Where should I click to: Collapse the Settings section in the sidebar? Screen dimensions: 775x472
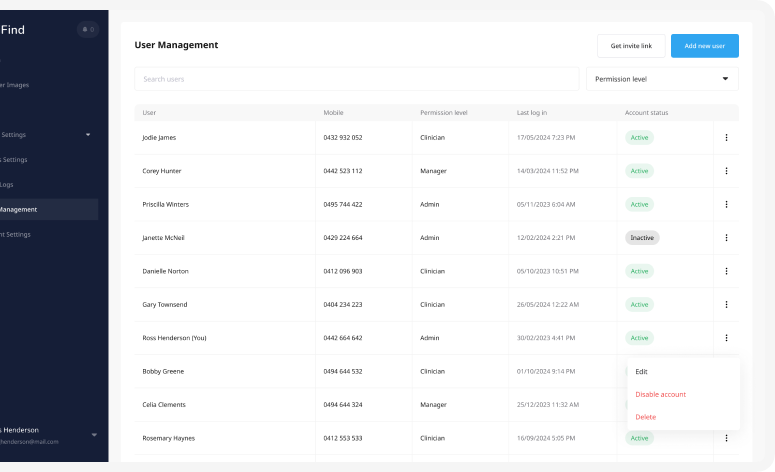tap(87, 135)
